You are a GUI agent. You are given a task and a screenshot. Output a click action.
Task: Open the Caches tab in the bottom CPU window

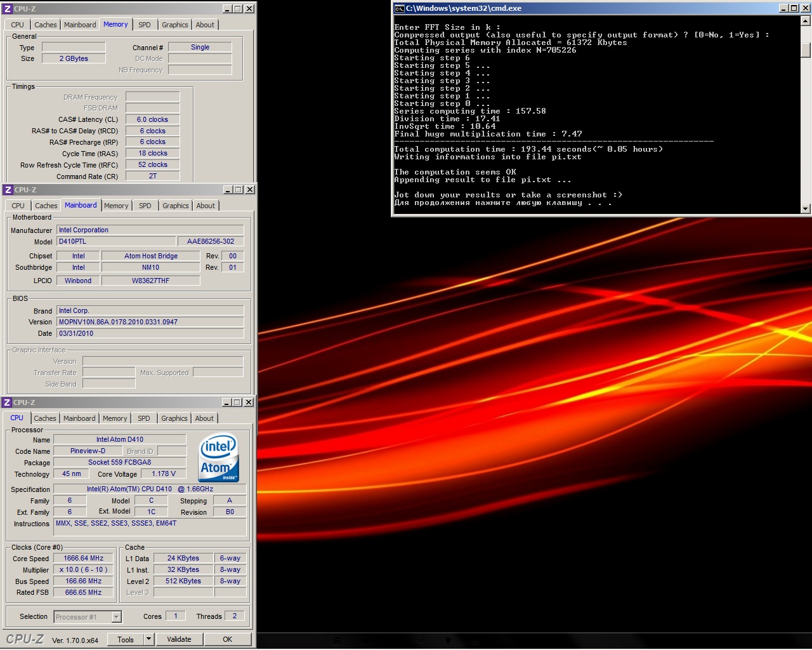(x=45, y=418)
